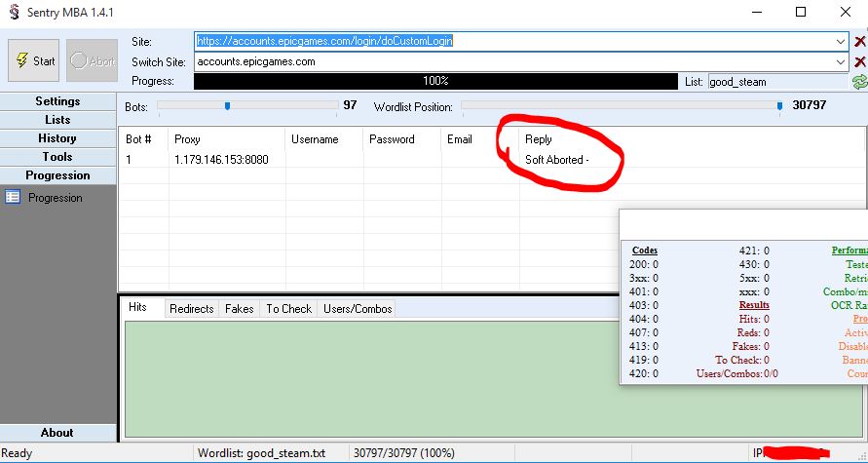Click the '403: 0' code entry
The image size is (868, 463).
[644, 305]
